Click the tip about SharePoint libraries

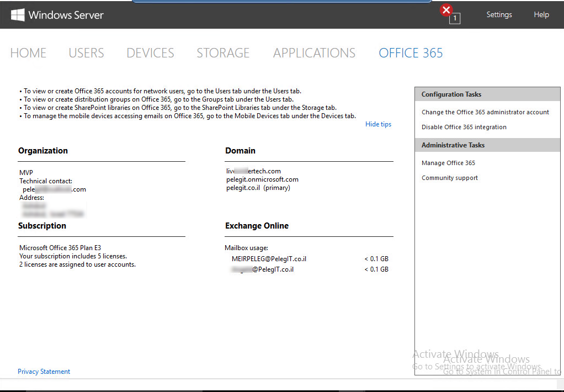tap(178, 108)
